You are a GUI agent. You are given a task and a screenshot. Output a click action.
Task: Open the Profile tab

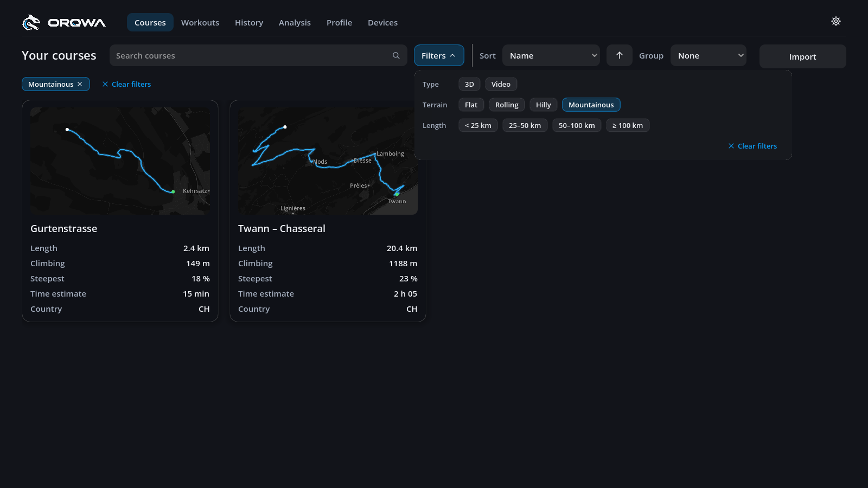(339, 22)
